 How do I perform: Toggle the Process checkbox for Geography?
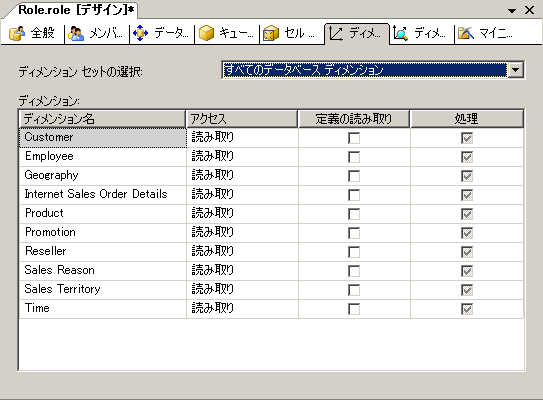click(x=467, y=176)
